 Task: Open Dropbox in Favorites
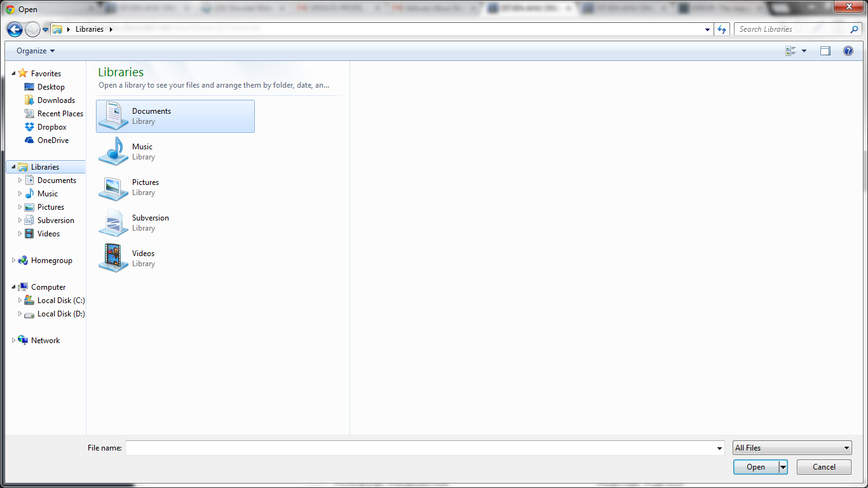(x=51, y=127)
